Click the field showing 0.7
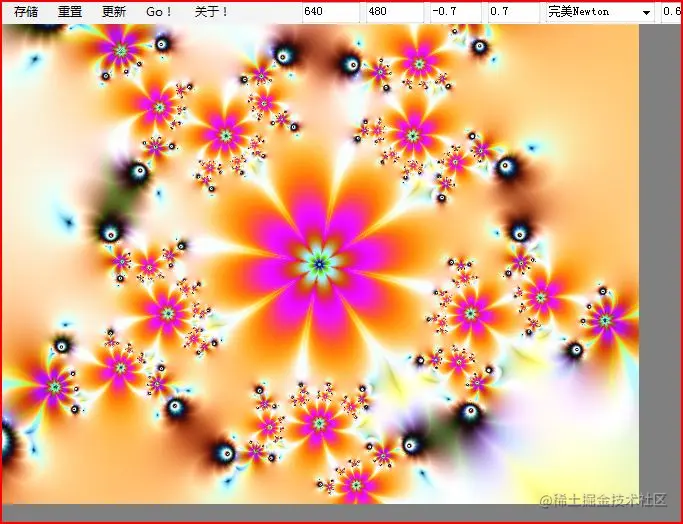Screen dimensions: 683x524 pos(513,12)
